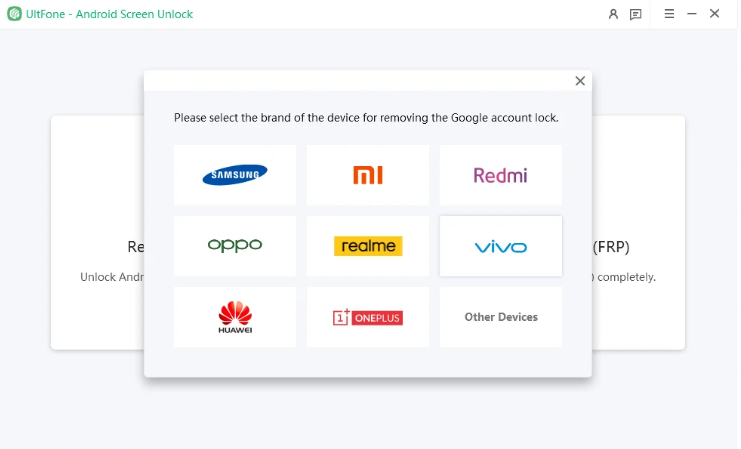Open the user account icon
The height and width of the screenshot is (449, 741).
point(613,14)
